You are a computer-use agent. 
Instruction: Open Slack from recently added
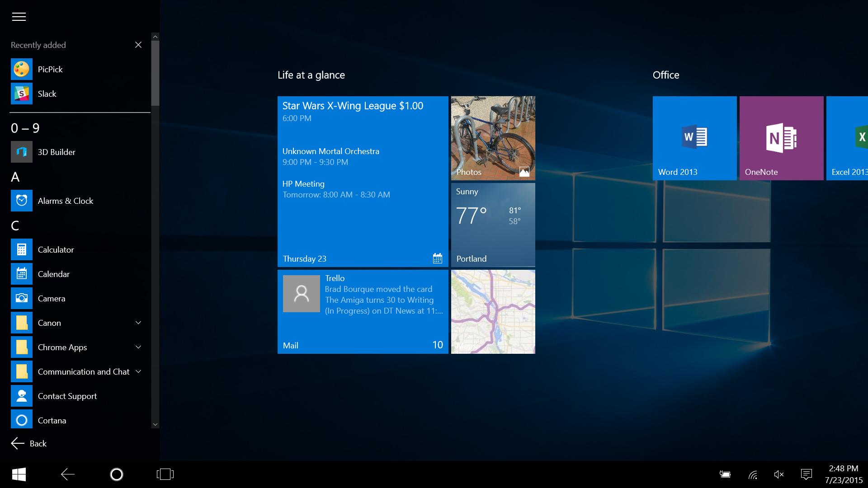(x=46, y=94)
